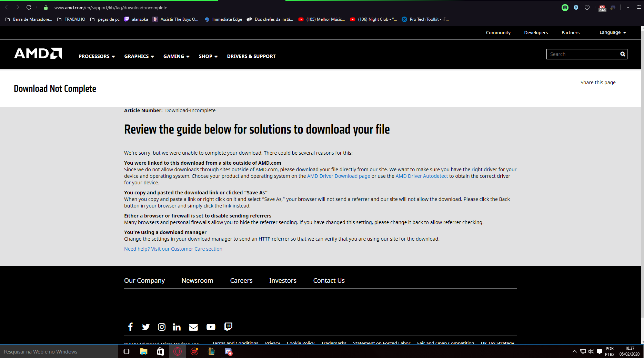Take snapshot with green camera icon

tap(565, 8)
